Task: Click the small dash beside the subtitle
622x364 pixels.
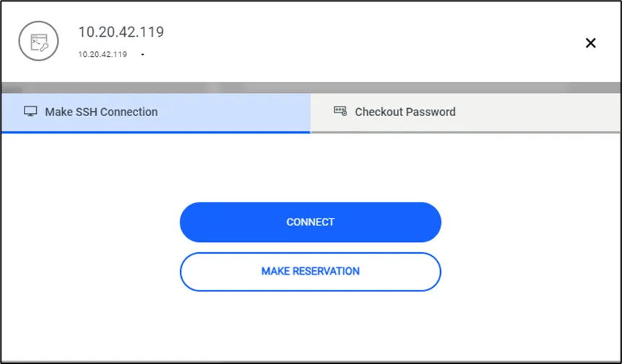Action: [x=142, y=54]
